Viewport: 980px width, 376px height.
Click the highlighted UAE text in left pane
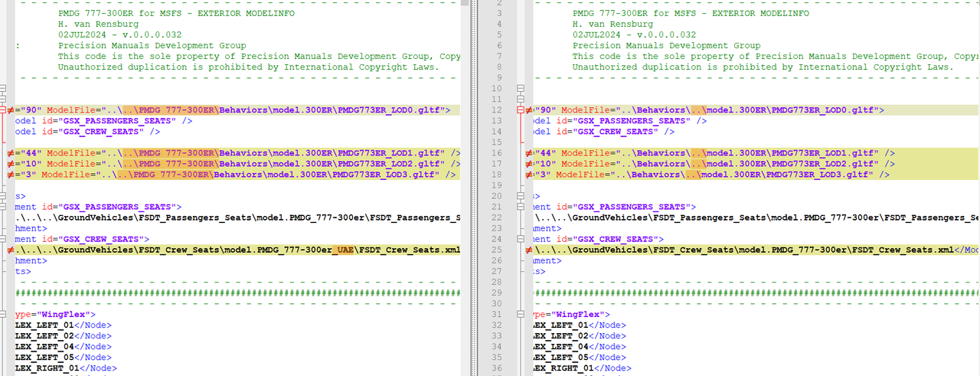coord(343,250)
